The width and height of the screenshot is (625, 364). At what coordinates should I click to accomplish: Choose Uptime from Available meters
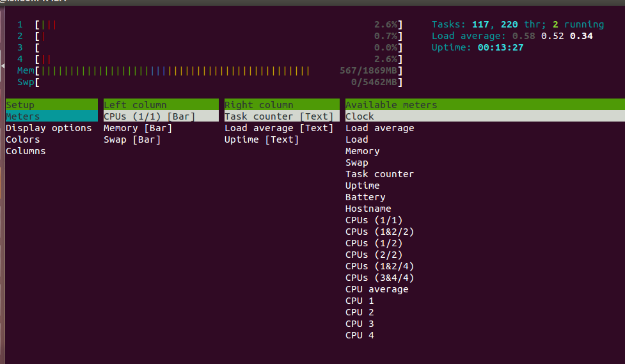coord(362,186)
